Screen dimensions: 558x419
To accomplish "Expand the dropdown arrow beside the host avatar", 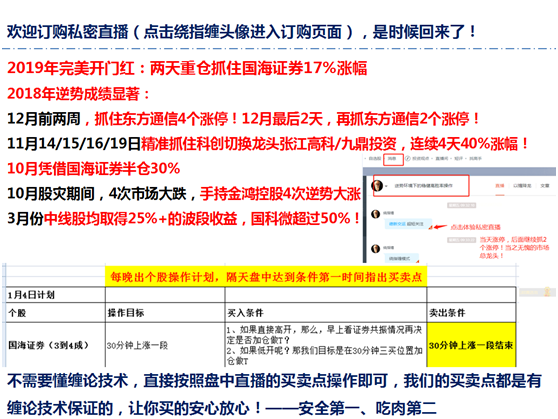I will pos(386,186).
